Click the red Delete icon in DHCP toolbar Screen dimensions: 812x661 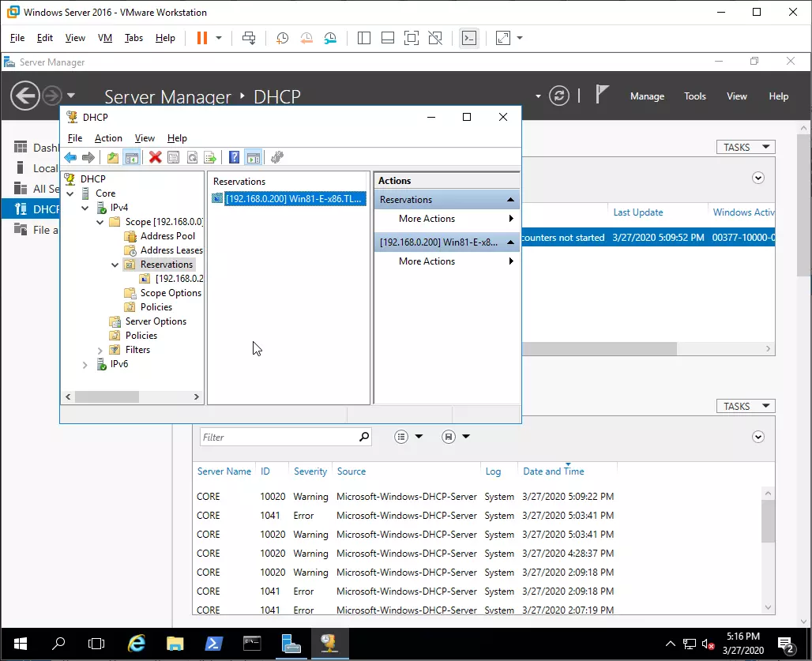(x=156, y=157)
